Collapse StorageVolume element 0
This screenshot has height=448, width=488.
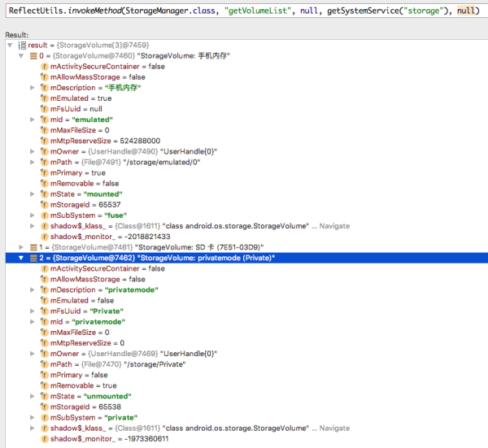(x=21, y=56)
